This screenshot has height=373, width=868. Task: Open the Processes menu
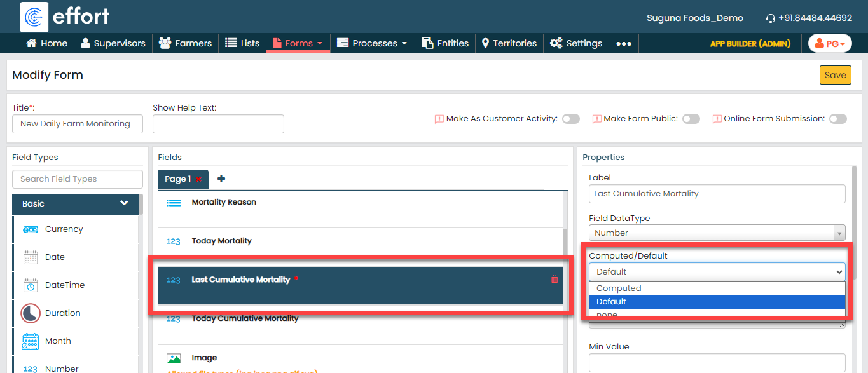click(372, 43)
